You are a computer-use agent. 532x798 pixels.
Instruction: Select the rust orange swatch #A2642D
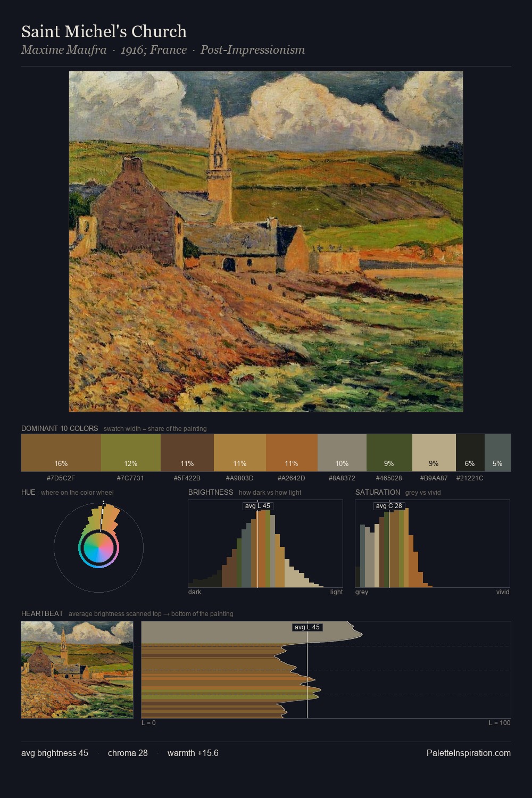(292, 453)
